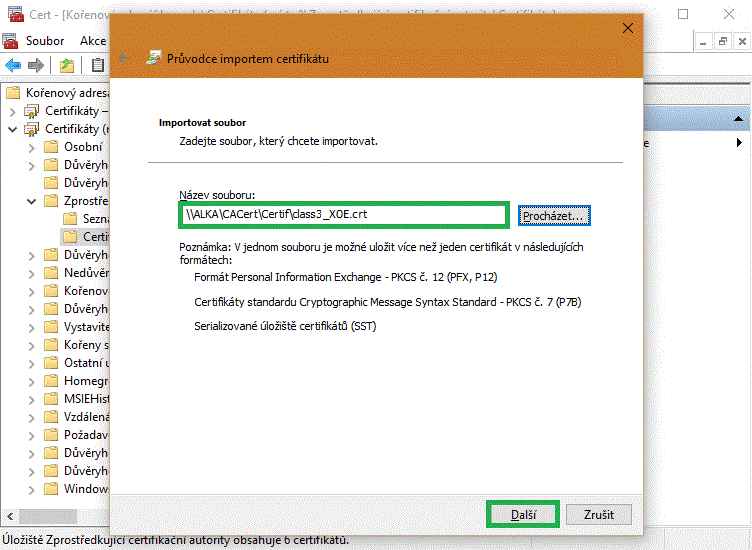752x550 pixels.
Task: Click the Název souboru path field
Action: click(x=345, y=214)
